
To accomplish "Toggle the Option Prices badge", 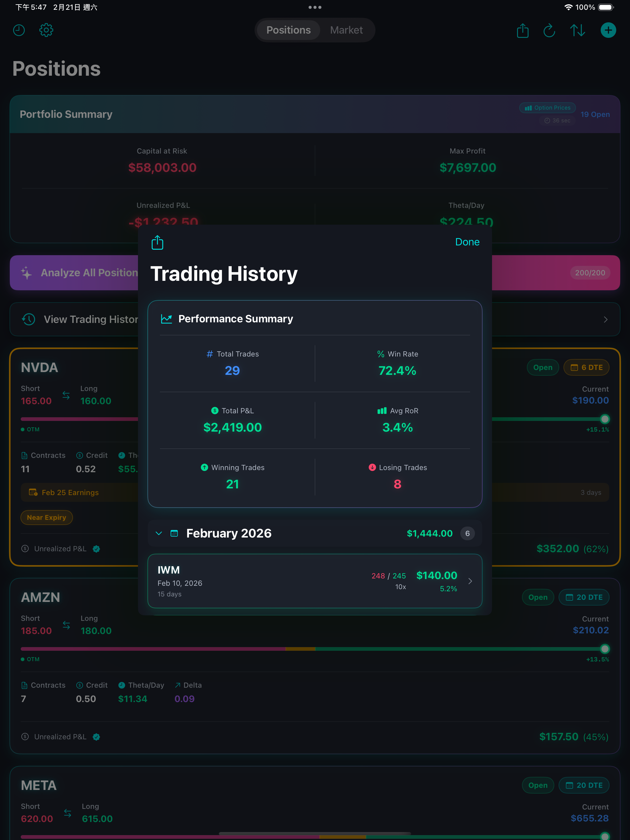I will tap(547, 108).
